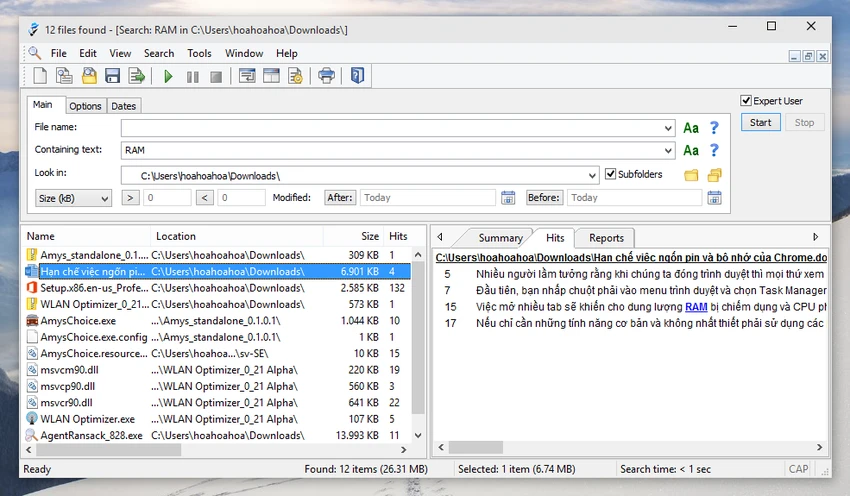This screenshot has width=850, height=496.
Task: Expand the Look in folder dropdown
Action: [x=592, y=176]
